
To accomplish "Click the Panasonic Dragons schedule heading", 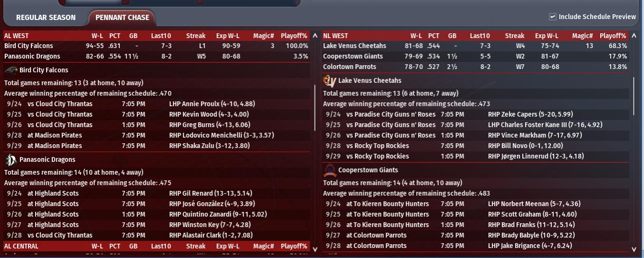I will pyautogui.click(x=47, y=160).
